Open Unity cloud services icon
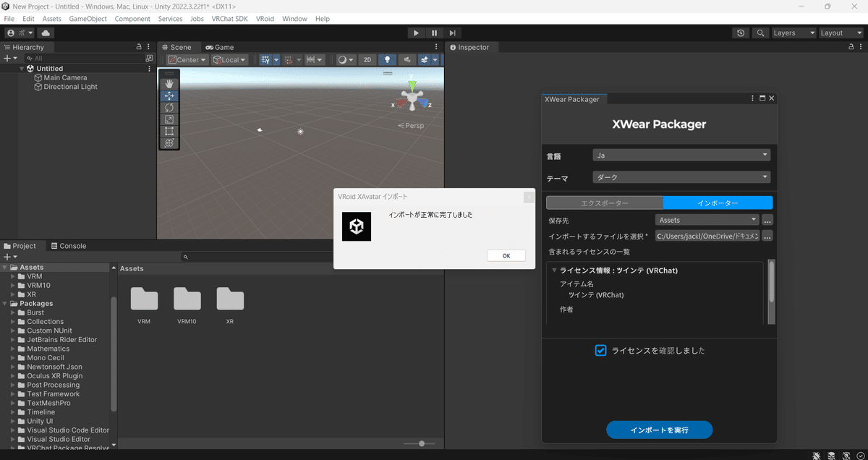Viewport: 868px width, 460px height. tap(46, 33)
